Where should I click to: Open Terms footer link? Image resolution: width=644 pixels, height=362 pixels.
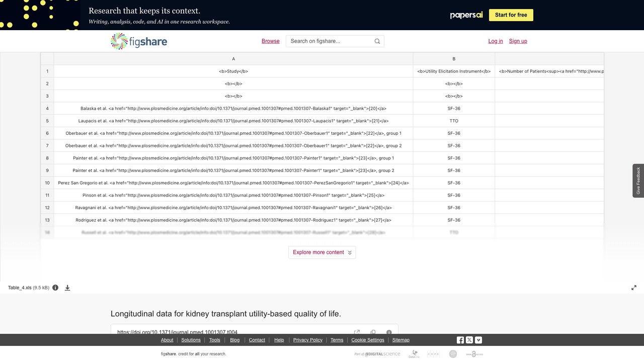point(337,340)
